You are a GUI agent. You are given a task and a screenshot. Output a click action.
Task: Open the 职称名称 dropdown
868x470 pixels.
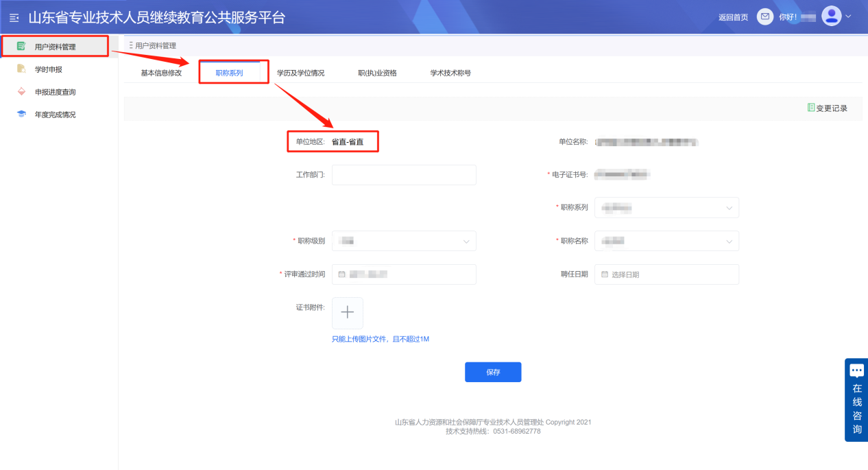click(x=666, y=241)
